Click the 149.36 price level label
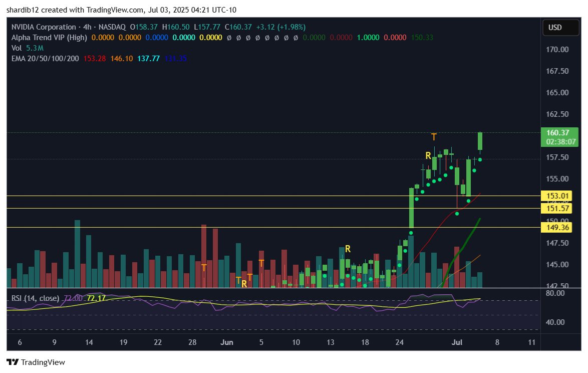 tap(557, 228)
